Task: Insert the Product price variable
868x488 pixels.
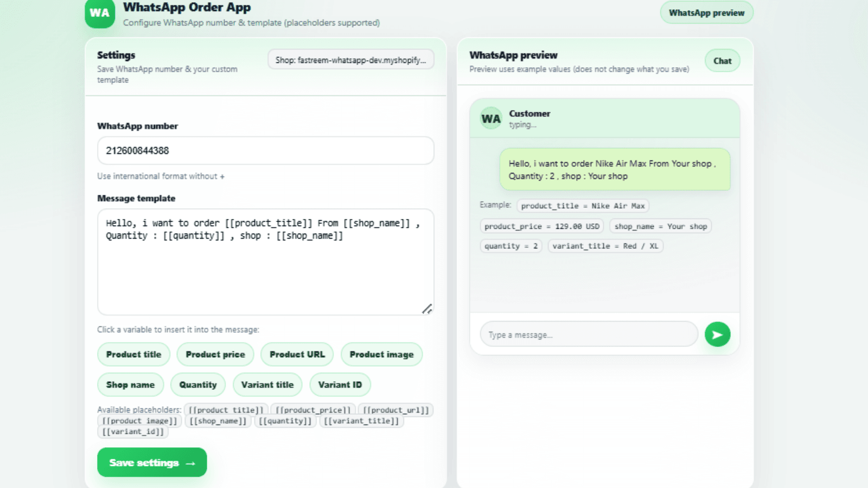Action: click(x=215, y=354)
